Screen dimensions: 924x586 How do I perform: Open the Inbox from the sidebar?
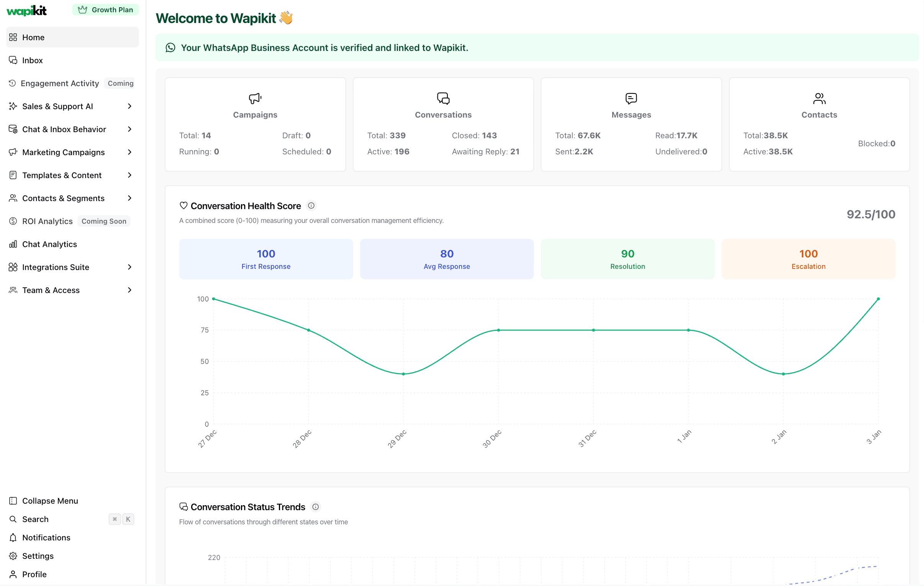33,60
